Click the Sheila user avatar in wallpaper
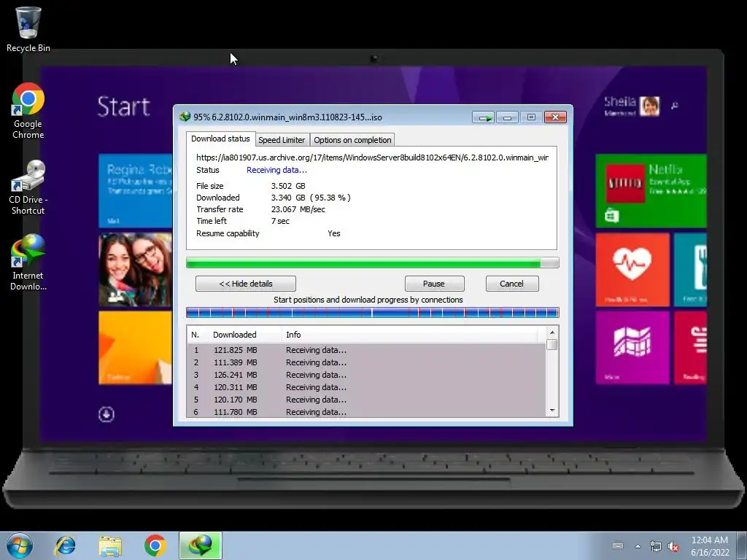 (x=649, y=106)
